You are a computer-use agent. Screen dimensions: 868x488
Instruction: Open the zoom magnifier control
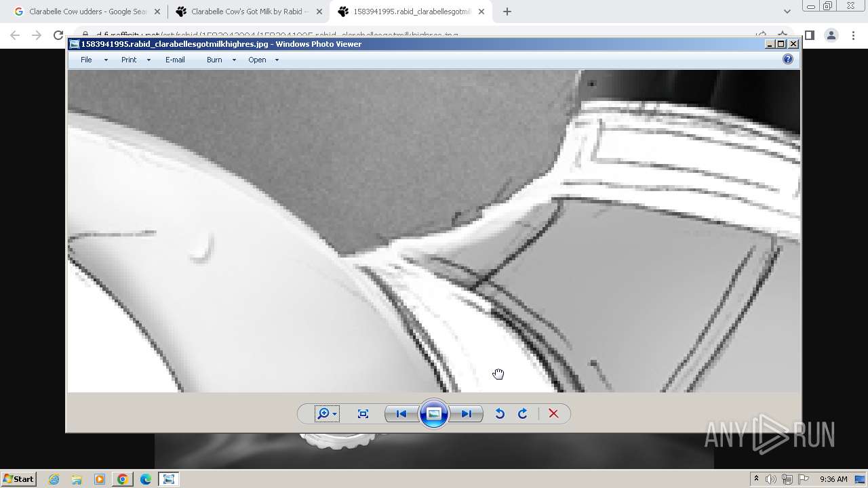click(x=327, y=413)
